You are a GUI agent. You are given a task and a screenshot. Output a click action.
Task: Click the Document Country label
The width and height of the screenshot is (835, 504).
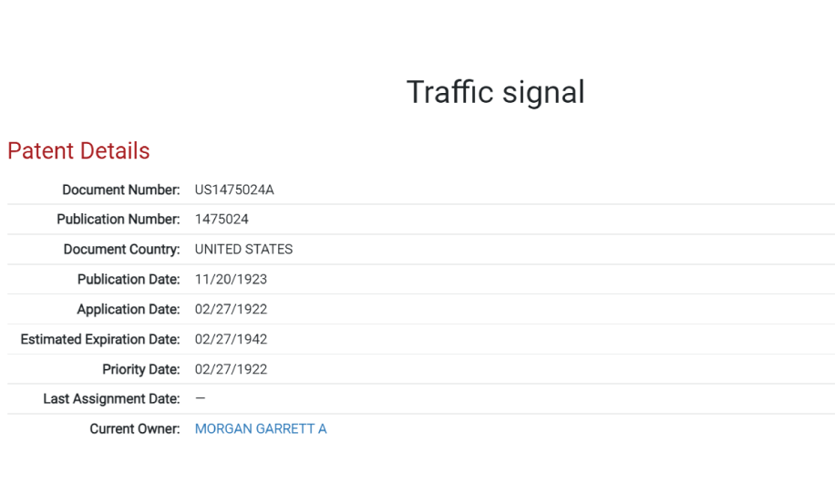(x=121, y=250)
